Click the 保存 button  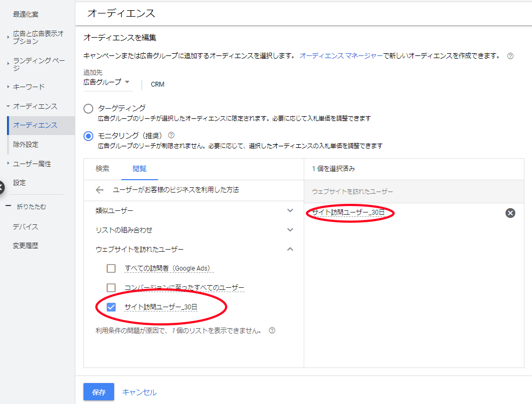click(x=99, y=392)
